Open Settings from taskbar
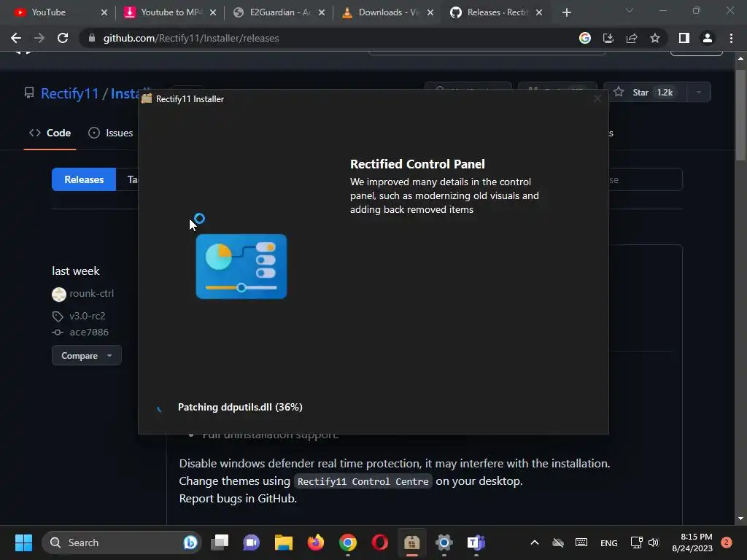Viewport: 747px width, 560px height. coord(444,542)
